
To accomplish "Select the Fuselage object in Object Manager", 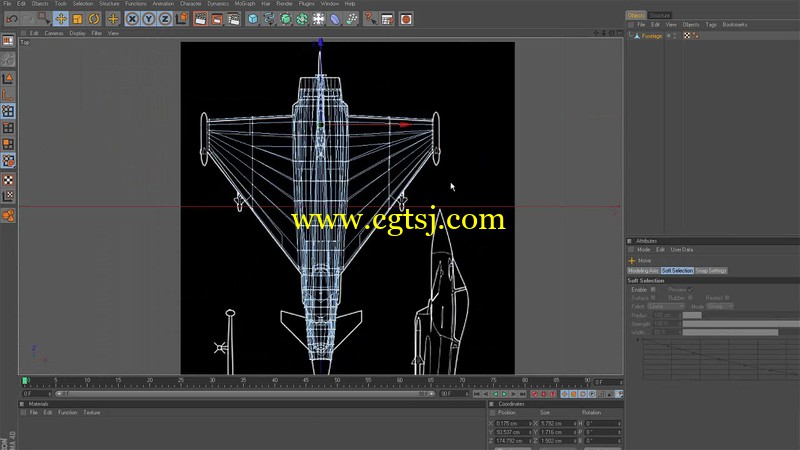I will (652, 36).
